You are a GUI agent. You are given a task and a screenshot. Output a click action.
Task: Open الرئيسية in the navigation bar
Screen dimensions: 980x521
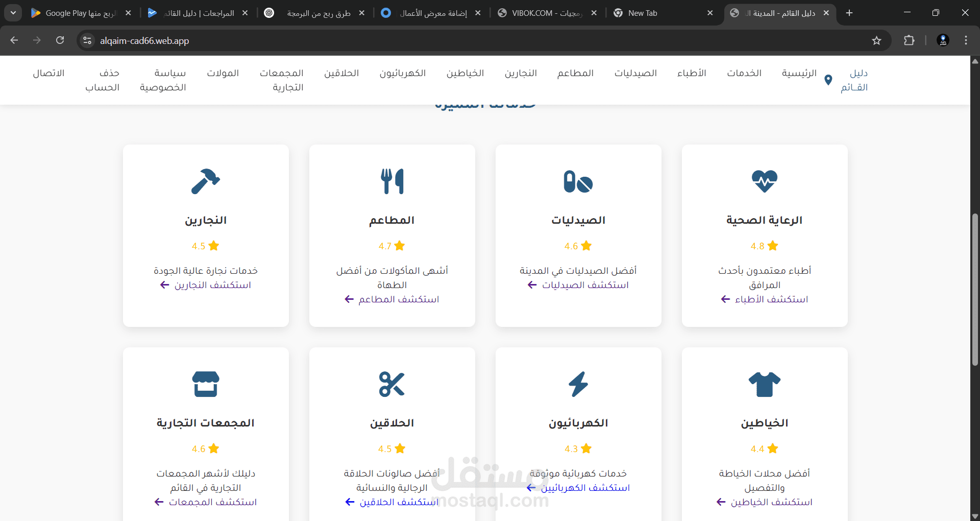click(x=799, y=73)
